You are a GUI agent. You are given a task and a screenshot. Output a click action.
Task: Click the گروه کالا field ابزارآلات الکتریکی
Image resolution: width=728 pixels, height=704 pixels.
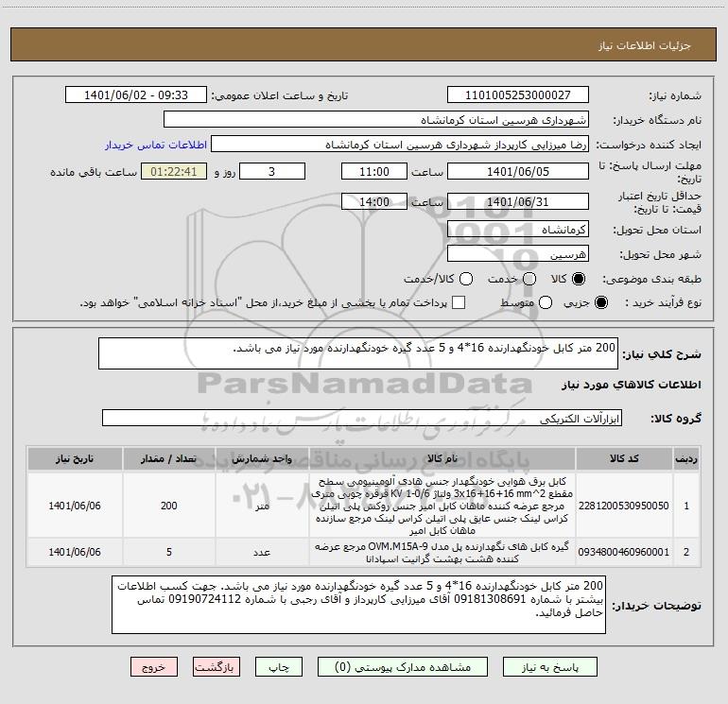362,418
